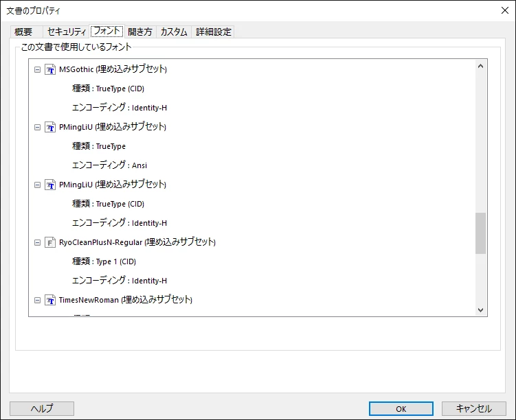This screenshot has height=420, width=516.
Task: Collapse the MSGothic font entry
Action: click(38, 70)
